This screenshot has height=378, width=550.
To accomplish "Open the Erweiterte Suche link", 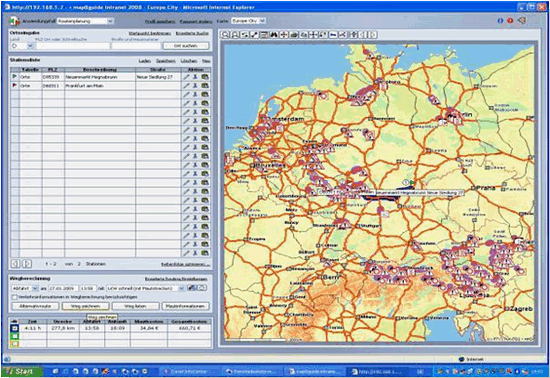I will click(192, 33).
